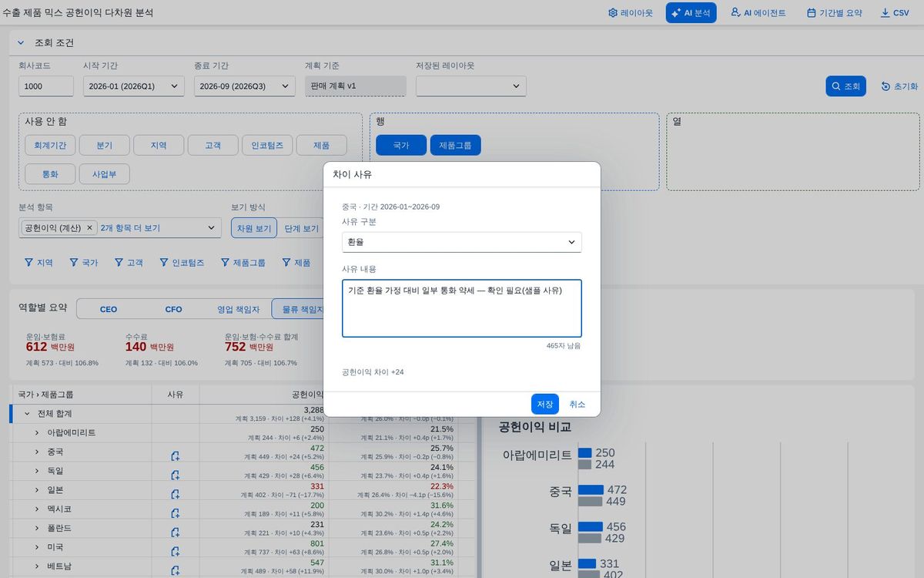Switch to the 물류 책임자 tab
Image resolution: width=924 pixels, height=578 pixels.
pyautogui.click(x=299, y=309)
